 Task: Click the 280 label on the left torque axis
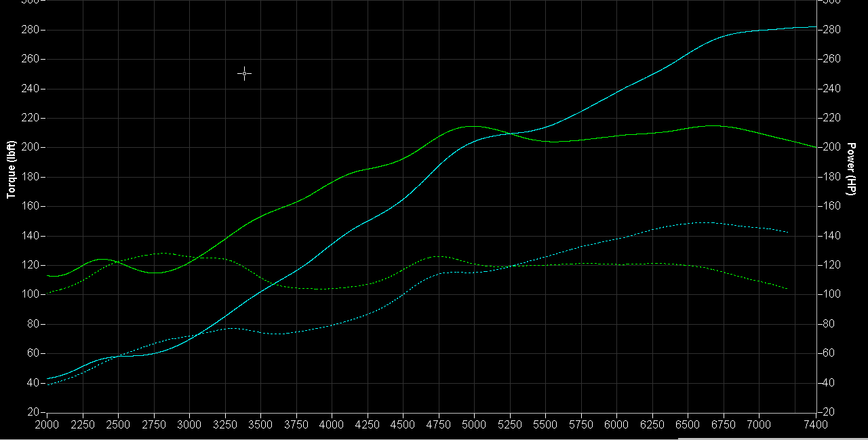(x=31, y=30)
